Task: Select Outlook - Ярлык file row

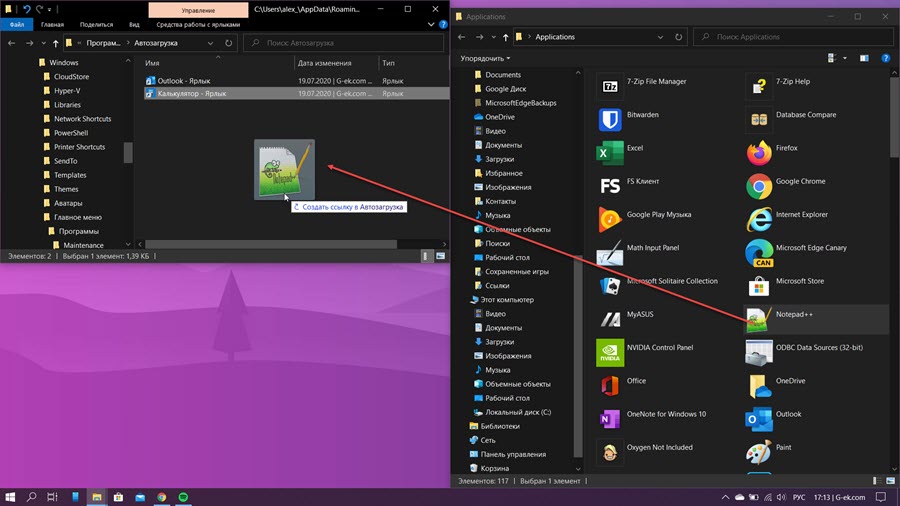Action: [296, 81]
